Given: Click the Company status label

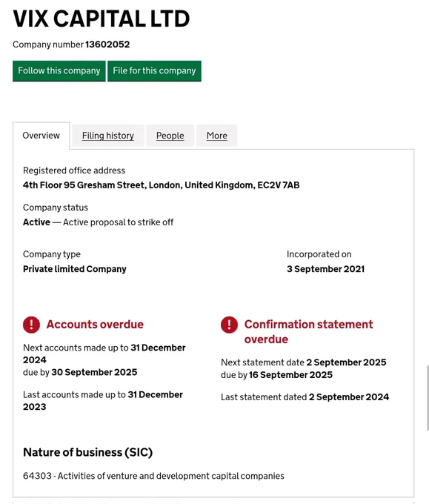Looking at the screenshot, I should tap(56, 208).
